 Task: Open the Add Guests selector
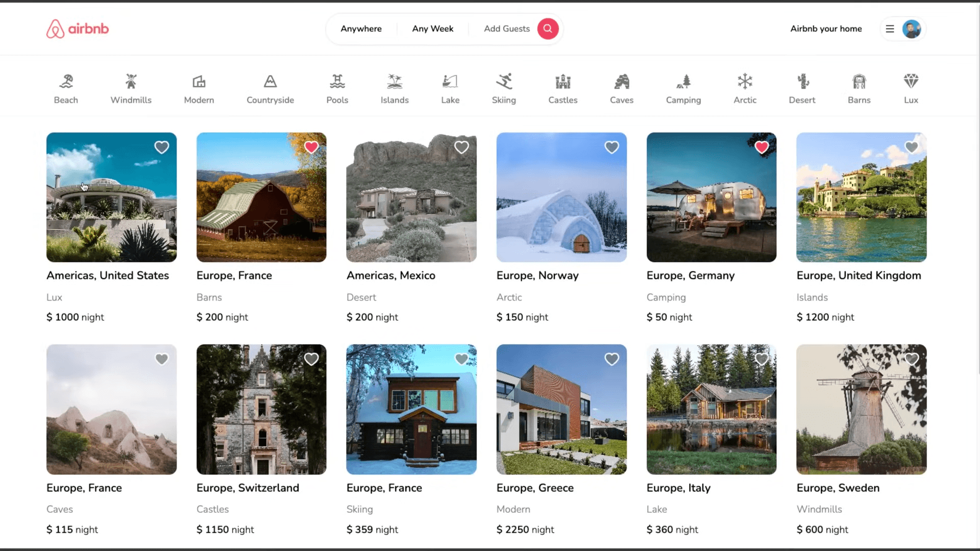coord(507,29)
